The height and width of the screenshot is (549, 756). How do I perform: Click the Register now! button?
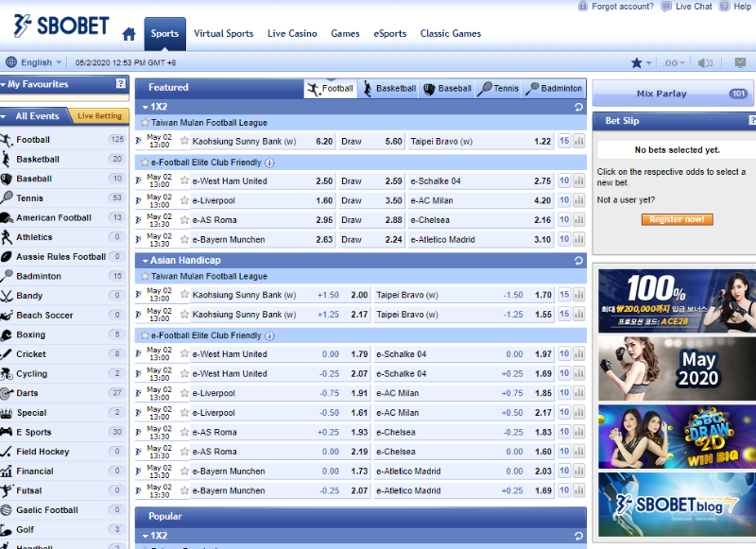coord(677,219)
